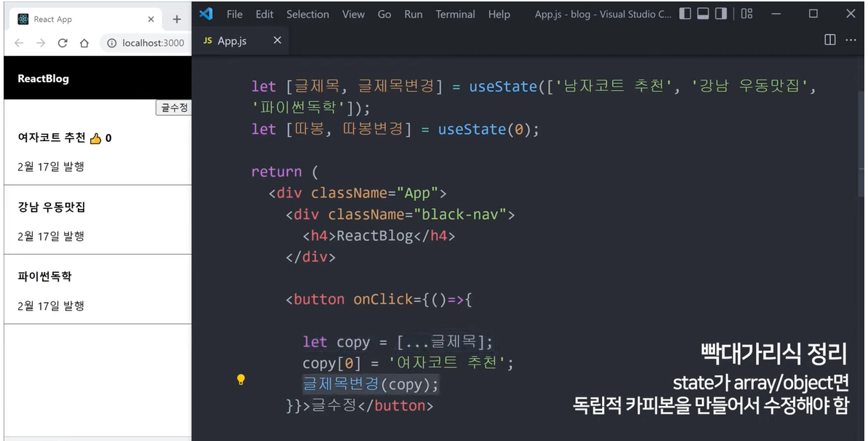The image size is (868, 441).
Task: Click the thumbs-up emoji next to 여자코트 추천
Action: (96, 138)
